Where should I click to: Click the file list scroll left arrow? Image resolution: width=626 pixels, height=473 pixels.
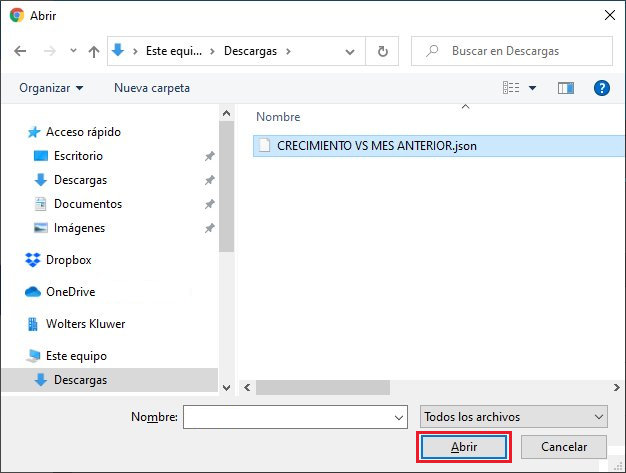pos(247,388)
